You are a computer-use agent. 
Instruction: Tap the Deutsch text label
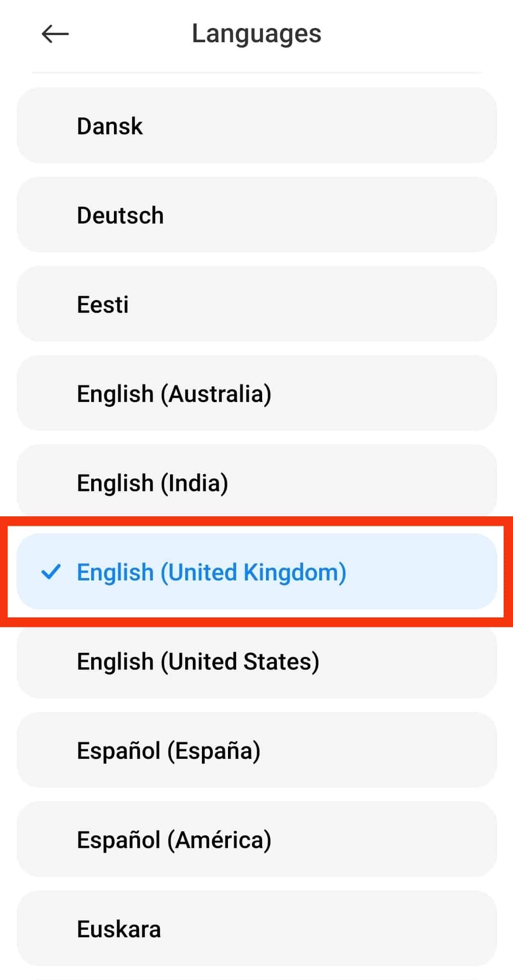[x=120, y=215]
